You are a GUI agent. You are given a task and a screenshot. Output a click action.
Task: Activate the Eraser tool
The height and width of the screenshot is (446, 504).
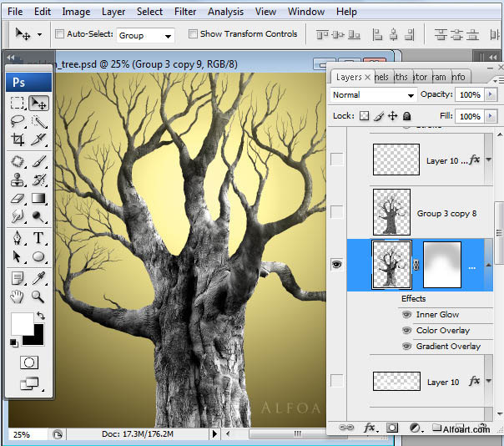click(17, 199)
